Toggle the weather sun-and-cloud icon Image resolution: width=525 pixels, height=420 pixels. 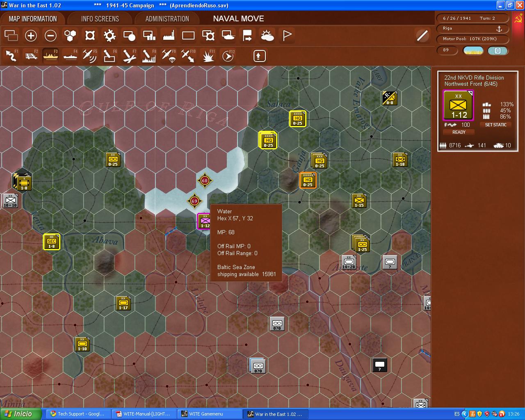click(x=267, y=36)
